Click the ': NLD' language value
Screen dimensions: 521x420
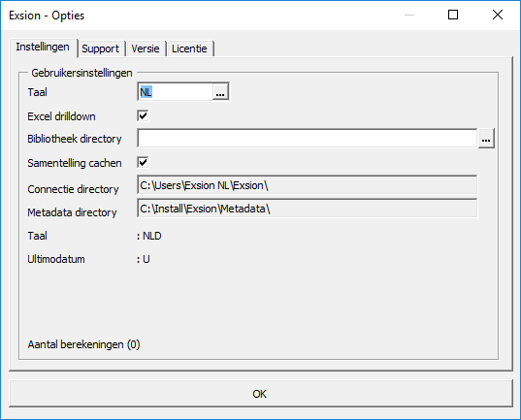pyautogui.click(x=149, y=236)
